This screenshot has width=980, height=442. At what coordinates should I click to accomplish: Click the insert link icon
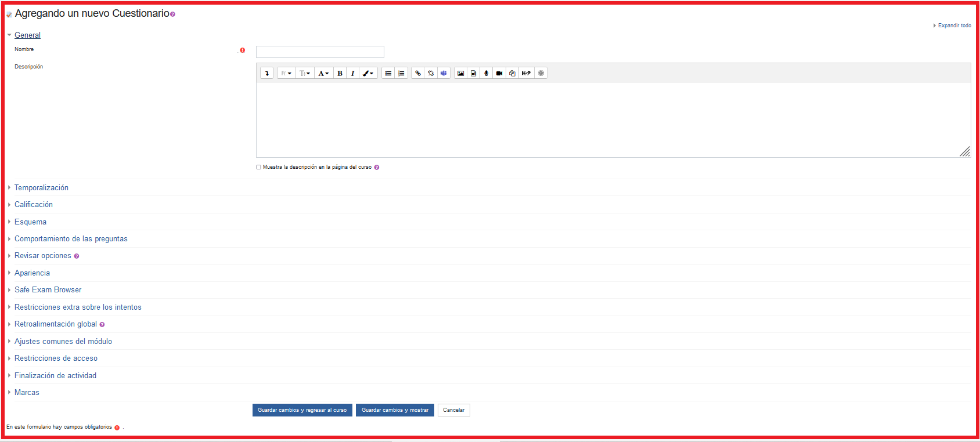coord(418,73)
